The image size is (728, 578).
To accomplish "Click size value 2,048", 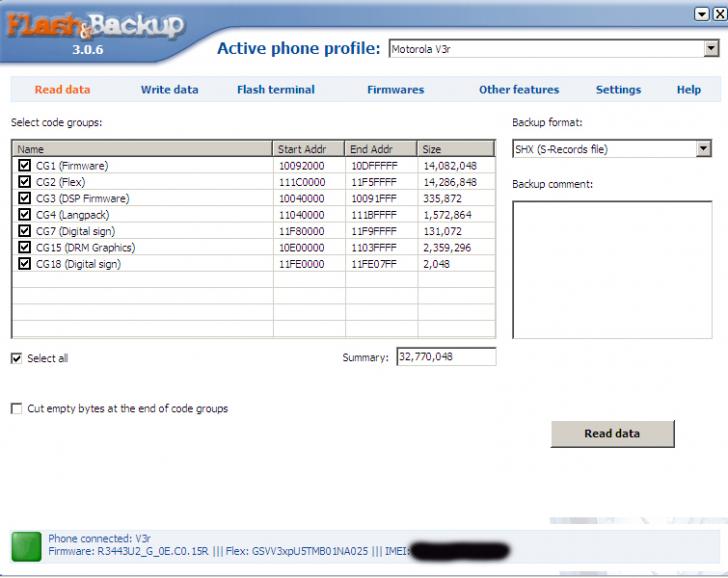I will click(436, 264).
